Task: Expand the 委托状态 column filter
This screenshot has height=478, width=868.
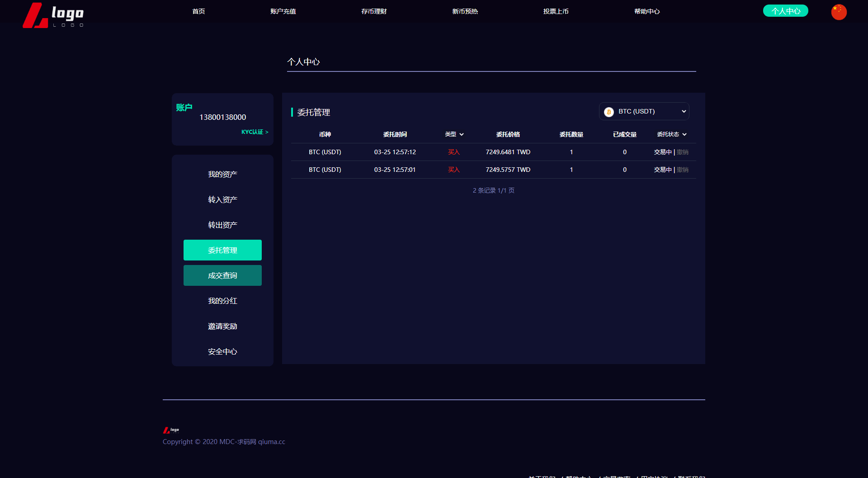Action: 671,134
